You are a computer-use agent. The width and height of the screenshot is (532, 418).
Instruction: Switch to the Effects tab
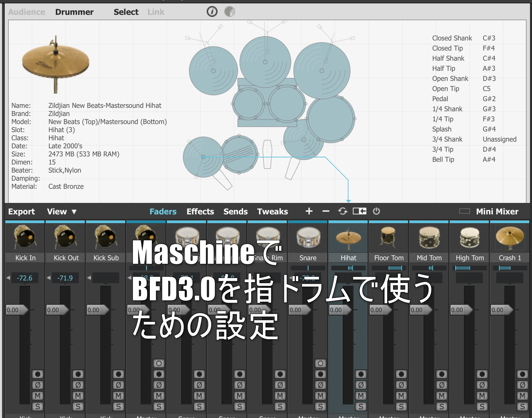click(200, 212)
